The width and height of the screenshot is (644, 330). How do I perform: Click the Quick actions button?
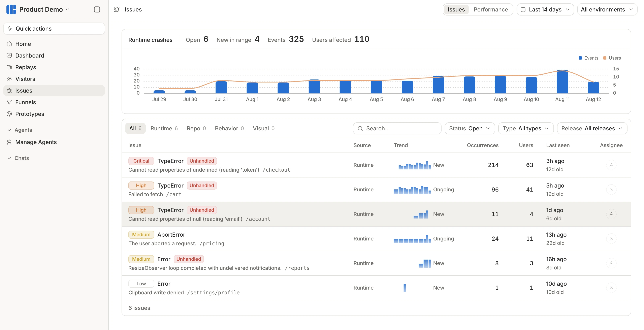pyautogui.click(x=54, y=29)
